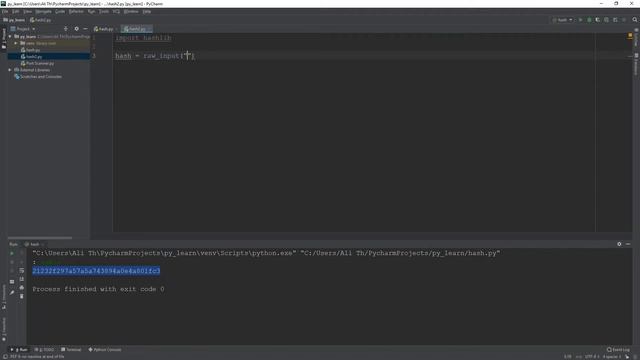
Task: Open the View menu
Action: [x=27, y=11]
